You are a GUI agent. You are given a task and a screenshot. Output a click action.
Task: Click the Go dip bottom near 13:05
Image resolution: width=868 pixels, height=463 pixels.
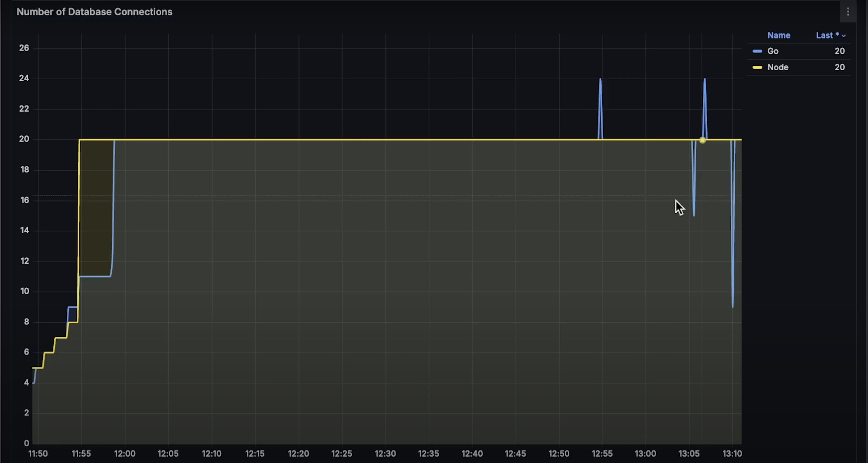(694, 215)
